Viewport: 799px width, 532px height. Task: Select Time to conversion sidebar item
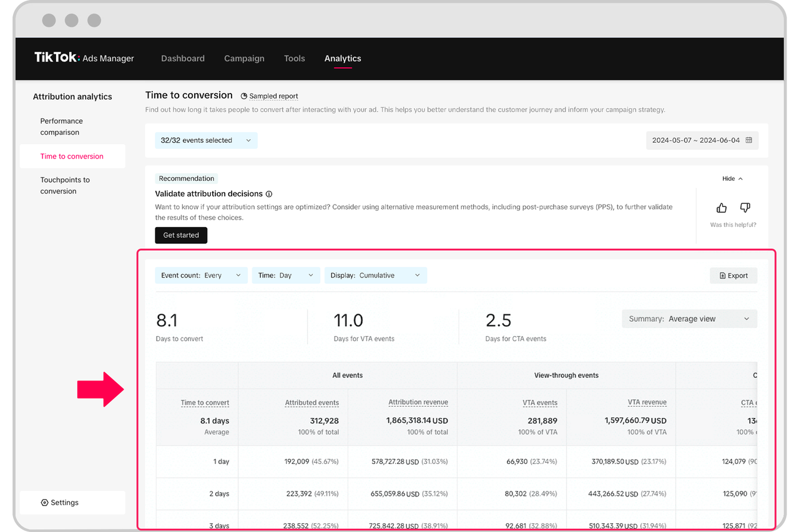(72, 157)
